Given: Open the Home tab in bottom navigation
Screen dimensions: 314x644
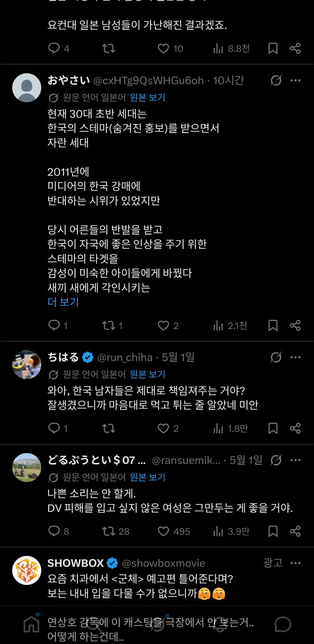Looking at the screenshot, I should [31, 624].
